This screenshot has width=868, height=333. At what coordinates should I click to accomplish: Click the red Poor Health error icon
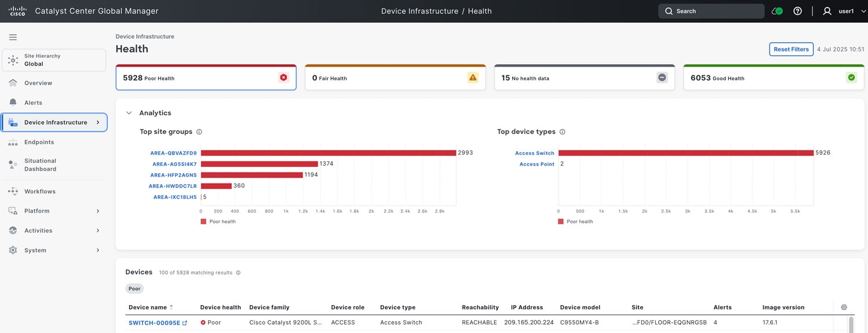tap(284, 78)
